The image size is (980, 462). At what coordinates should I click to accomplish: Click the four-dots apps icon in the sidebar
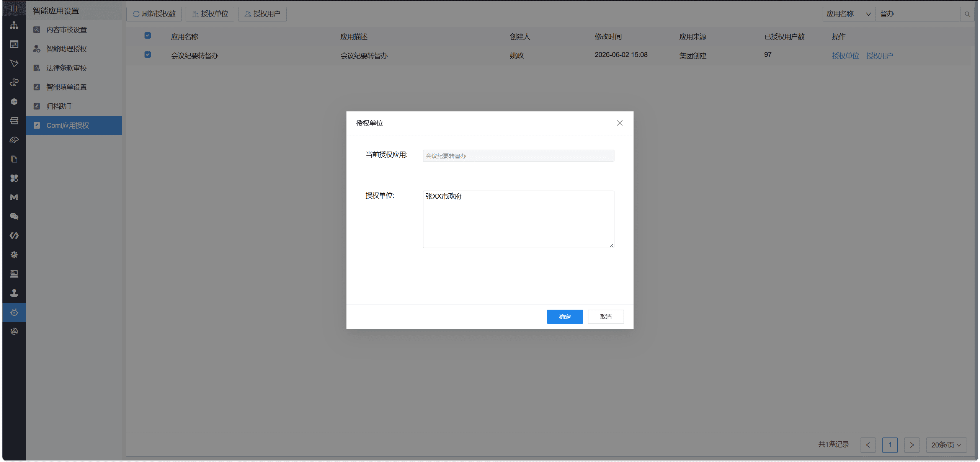[x=14, y=178]
